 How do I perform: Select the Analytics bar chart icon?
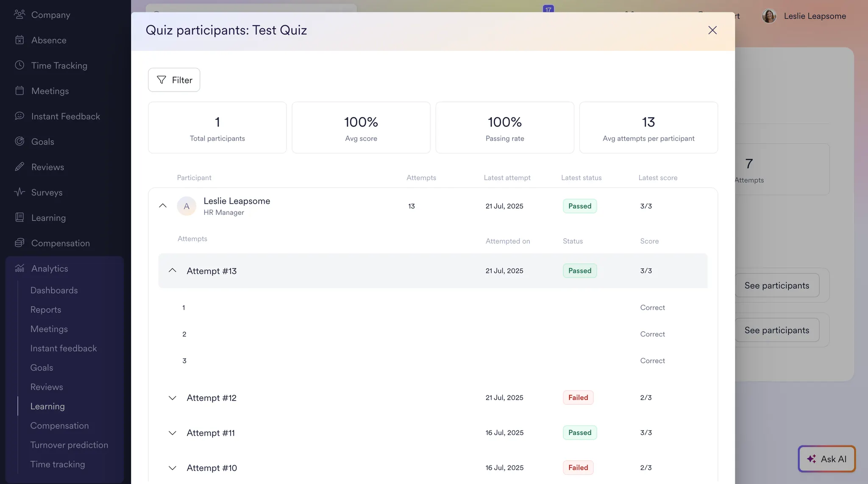coord(19,268)
